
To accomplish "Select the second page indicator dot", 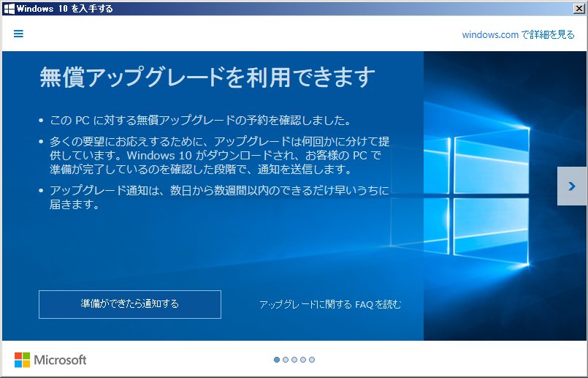I will click(x=286, y=360).
